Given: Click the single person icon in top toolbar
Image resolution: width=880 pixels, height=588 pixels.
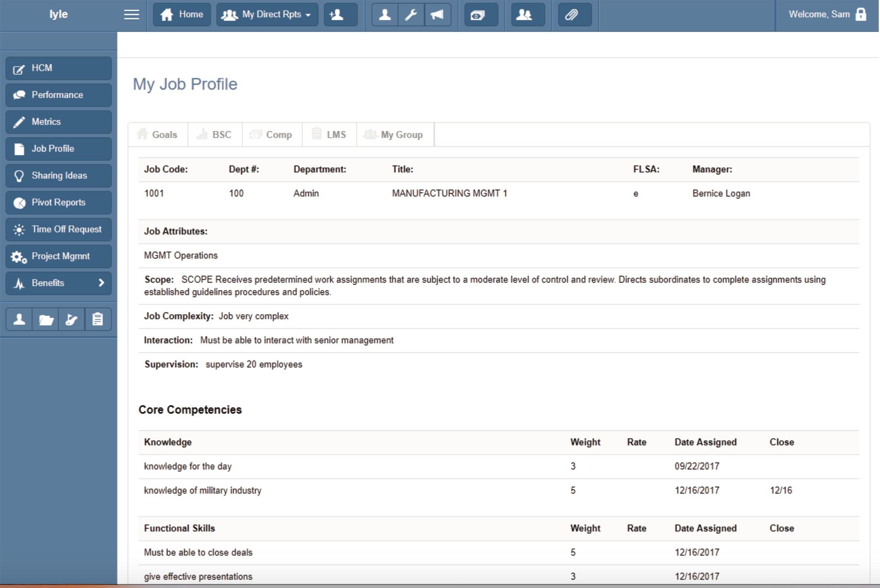Looking at the screenshot, I should click(x=385, y=15).
